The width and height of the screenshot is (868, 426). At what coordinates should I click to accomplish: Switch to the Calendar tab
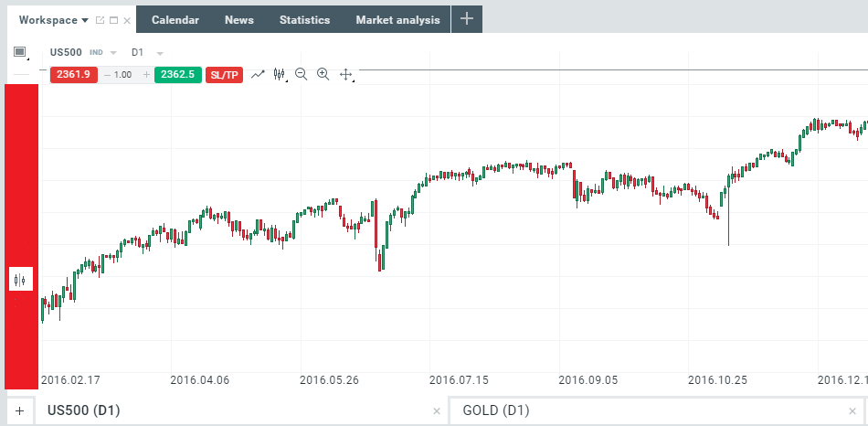175,20
